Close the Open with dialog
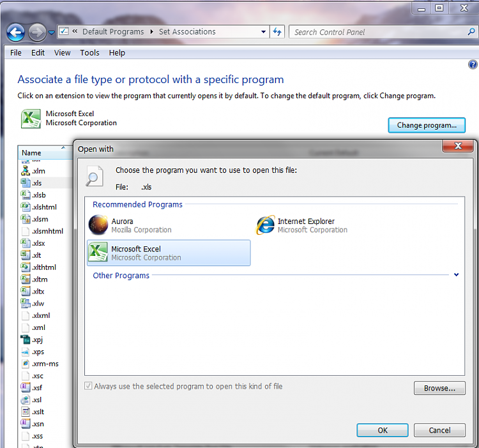 tap(458, 146)
